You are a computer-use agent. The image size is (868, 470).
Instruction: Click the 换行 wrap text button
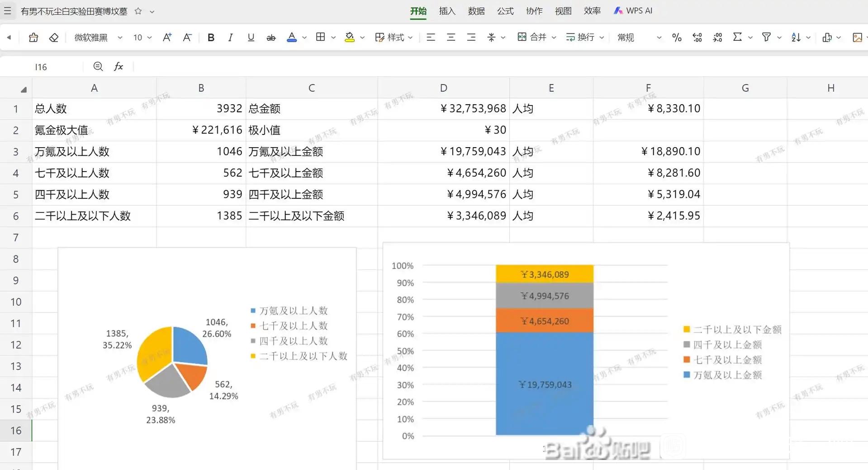click(580, 37)
